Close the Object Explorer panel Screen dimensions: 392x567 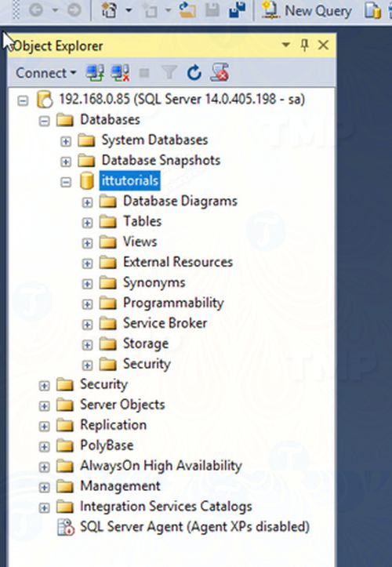click(x=323, y=45)
